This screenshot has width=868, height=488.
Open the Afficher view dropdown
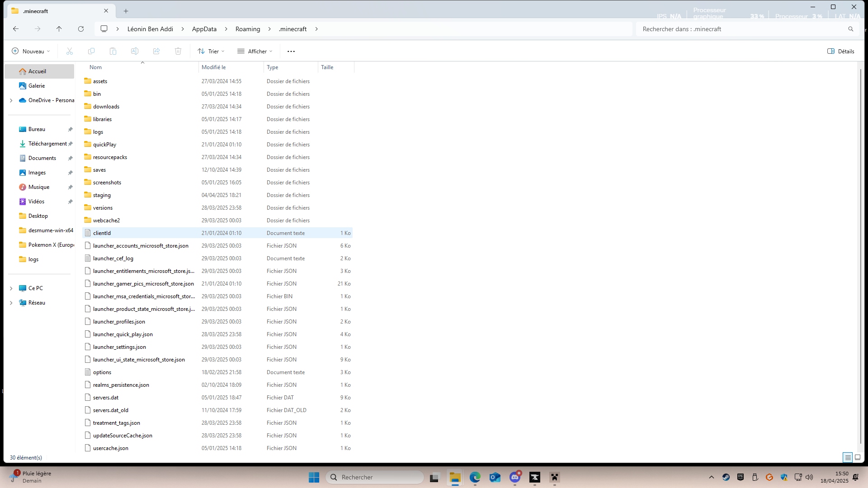coord(255,52)
